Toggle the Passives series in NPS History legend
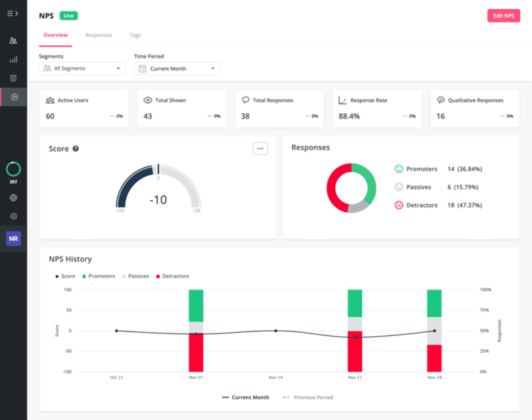The height and width of the screenshot is (420, 532). coord(136,276)
